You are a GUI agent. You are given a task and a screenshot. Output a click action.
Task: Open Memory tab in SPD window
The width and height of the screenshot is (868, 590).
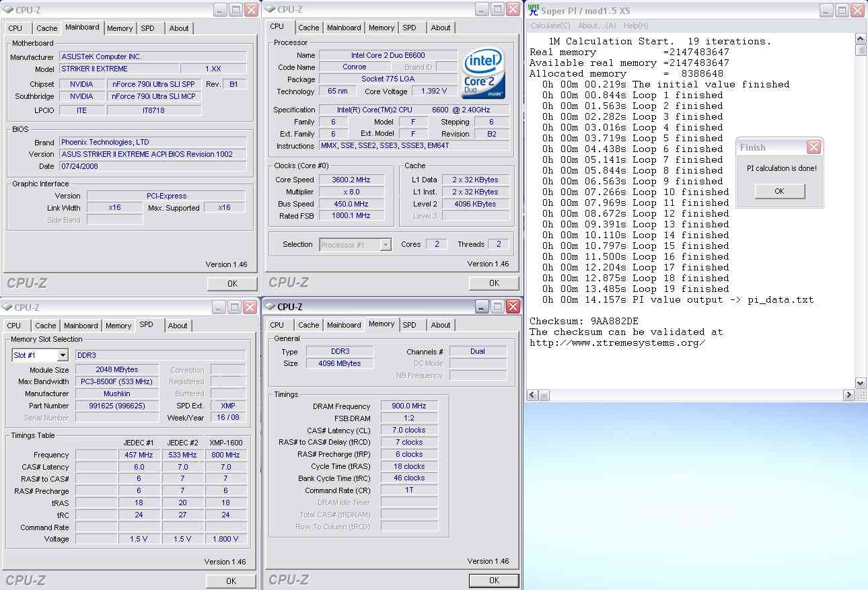[118, 326]
